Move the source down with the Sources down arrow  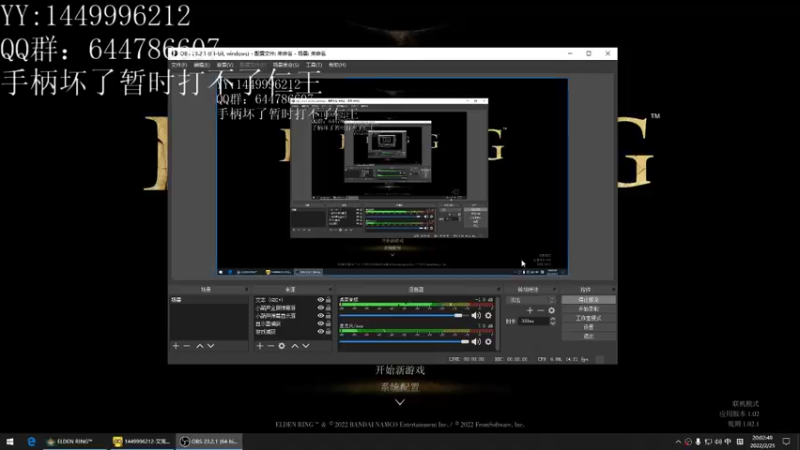tap(306, 346)
